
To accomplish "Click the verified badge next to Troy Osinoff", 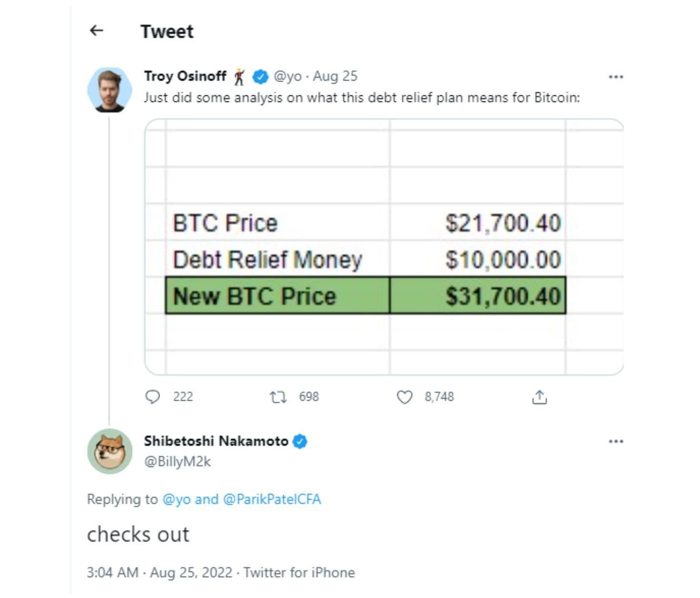I will [x=260, y=75].
